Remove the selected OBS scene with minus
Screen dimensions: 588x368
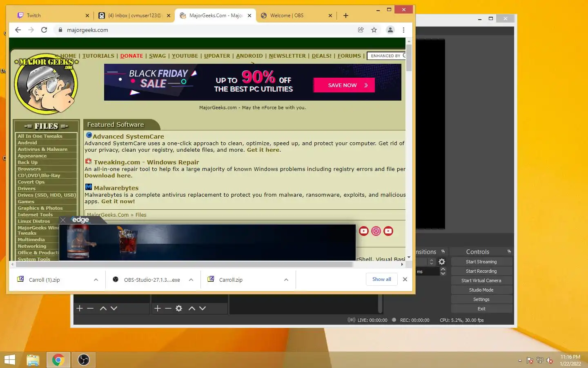coord(90,308)
